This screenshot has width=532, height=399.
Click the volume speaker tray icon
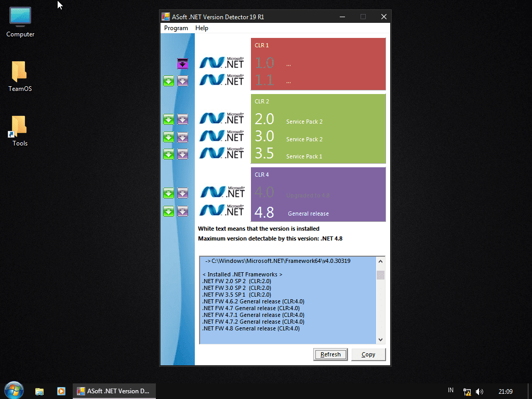pyautogui.click(x=480, y=392)
